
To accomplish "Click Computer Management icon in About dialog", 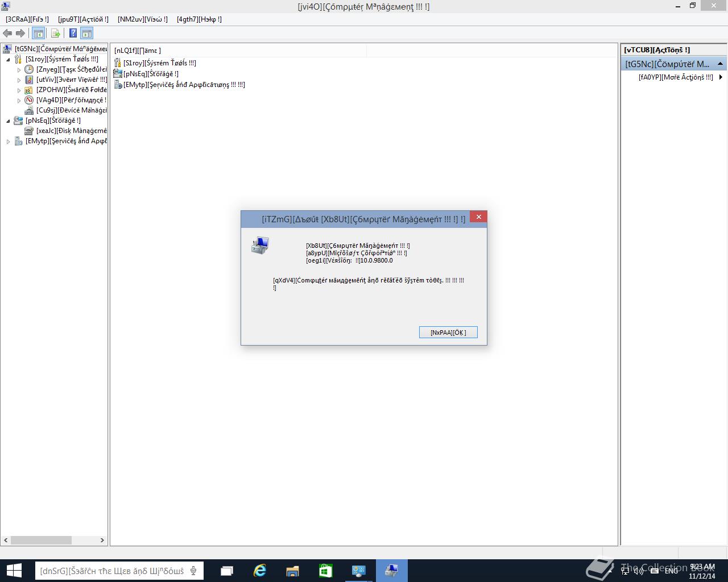I will [x=260, y=246].
